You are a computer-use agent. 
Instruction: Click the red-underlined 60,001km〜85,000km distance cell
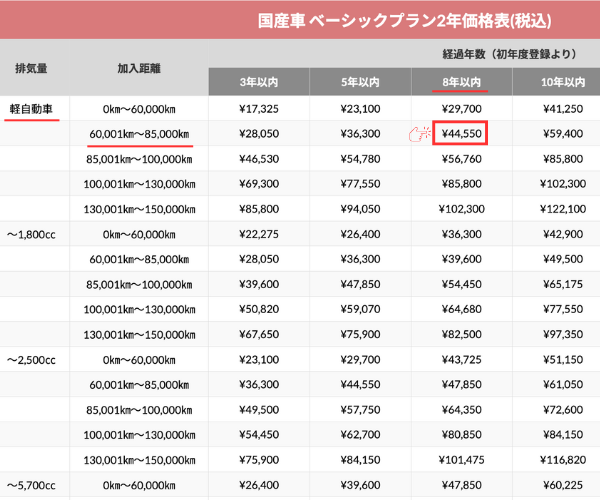[140, 134]
